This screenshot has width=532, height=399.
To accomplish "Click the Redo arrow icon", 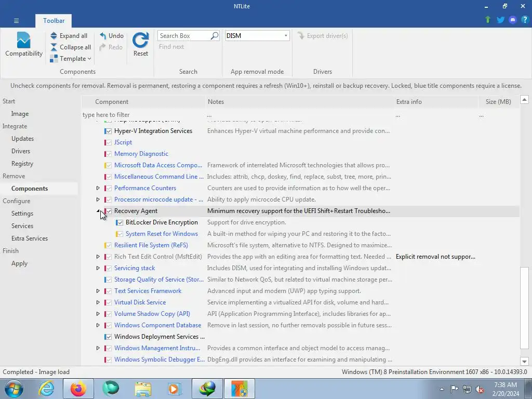I will [102, 47].
